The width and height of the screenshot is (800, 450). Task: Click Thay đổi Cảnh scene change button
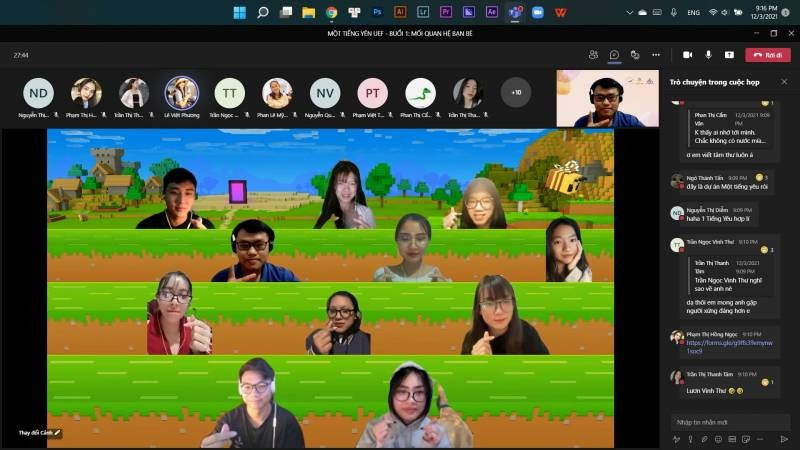pyautogui.click(x=40, y=433)
